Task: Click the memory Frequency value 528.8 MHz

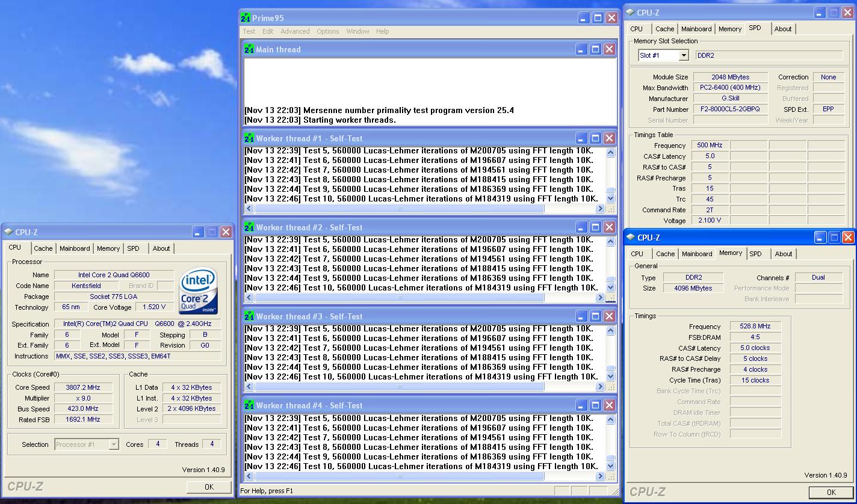Action: [x=755, y=326]
